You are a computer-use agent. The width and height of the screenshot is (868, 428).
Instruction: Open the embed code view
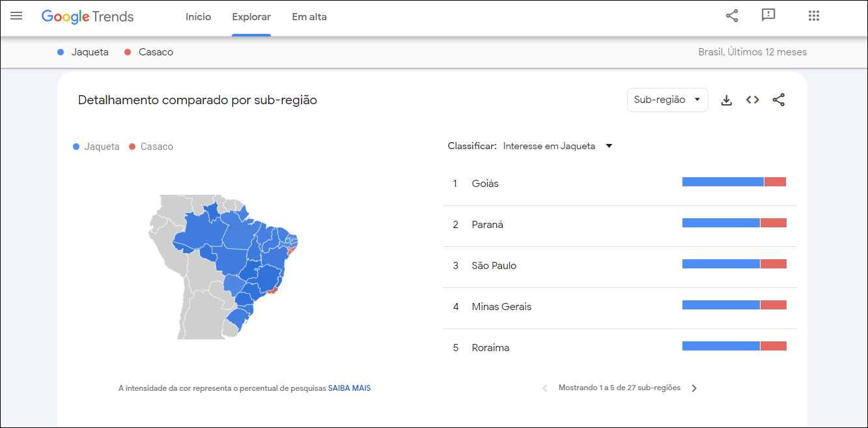752,100
